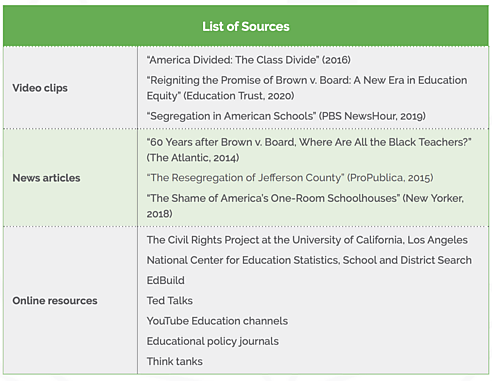Image resolution: width=492 pixels, height=381 pixels.
Task: Select Educational policy journals entry
Action: pyautogui.click(x=213, y=341)
